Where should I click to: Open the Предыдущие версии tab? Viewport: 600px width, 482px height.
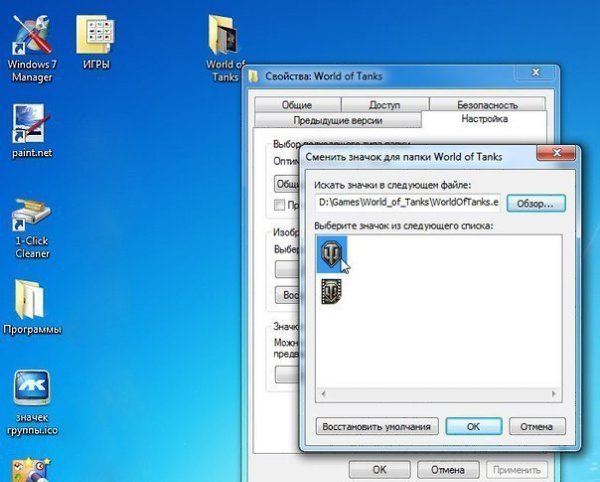(x=338, y=120)
